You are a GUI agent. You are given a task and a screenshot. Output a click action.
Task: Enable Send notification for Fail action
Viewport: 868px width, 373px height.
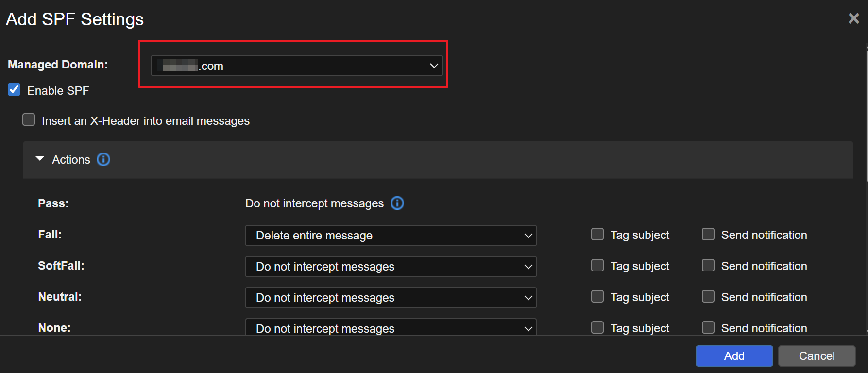(x=708, y=235)
